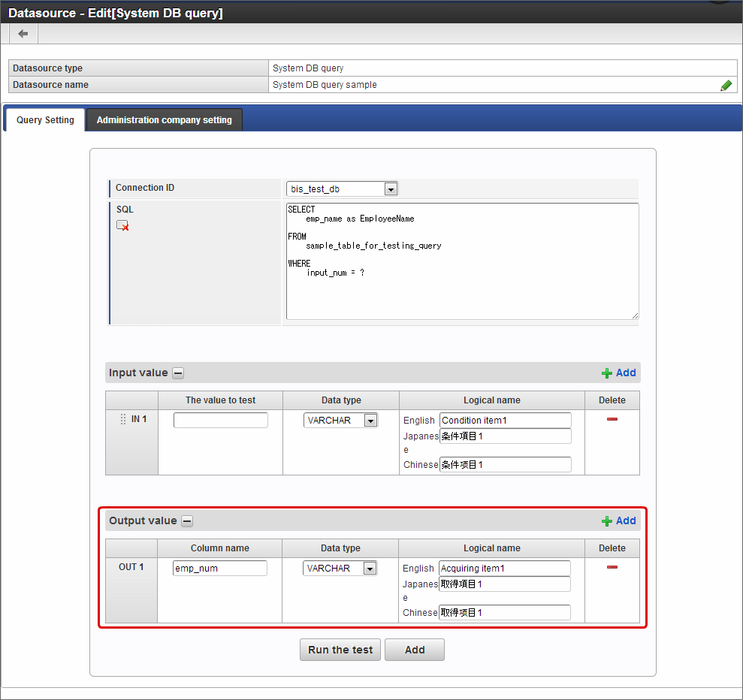The width and height of the screenshot is (743, 700).
Task: Click the Chinese logical name field for OUT 1
Action: [x=505, y=612]
